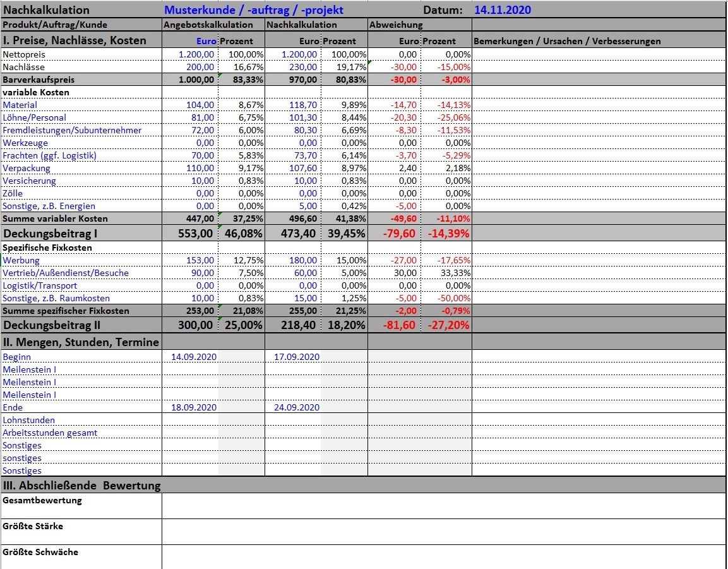The image size is (728, 569).
Task: Click the Werbung row label
Action: [x=21, y=260]
